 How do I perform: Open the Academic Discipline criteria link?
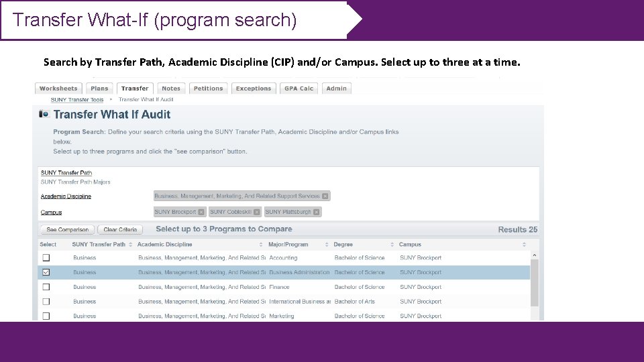tap(66, 196)
